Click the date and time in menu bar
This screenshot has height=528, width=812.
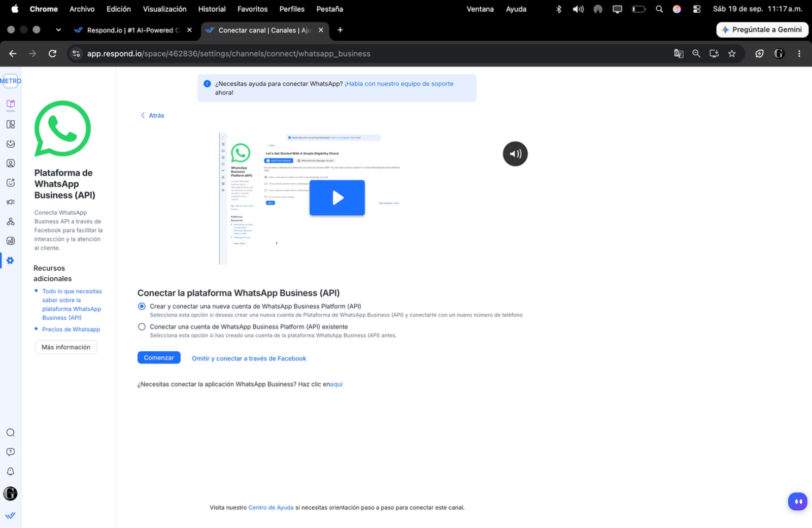758,9
